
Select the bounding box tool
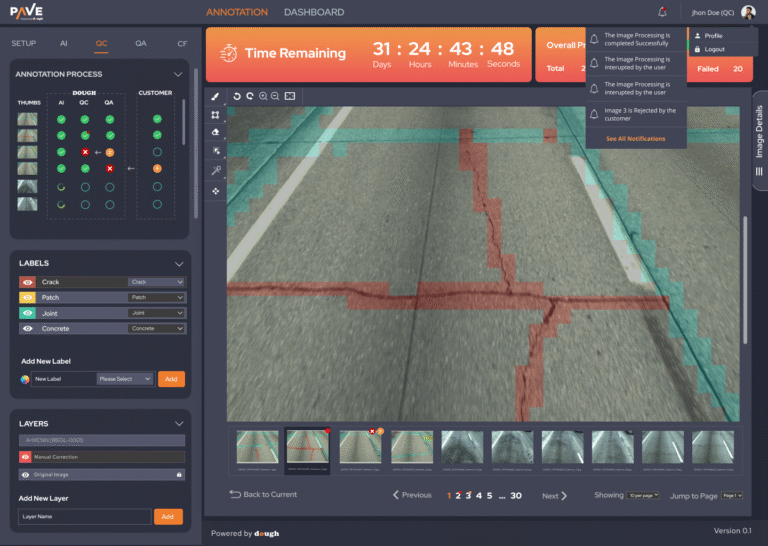point(215,114)
